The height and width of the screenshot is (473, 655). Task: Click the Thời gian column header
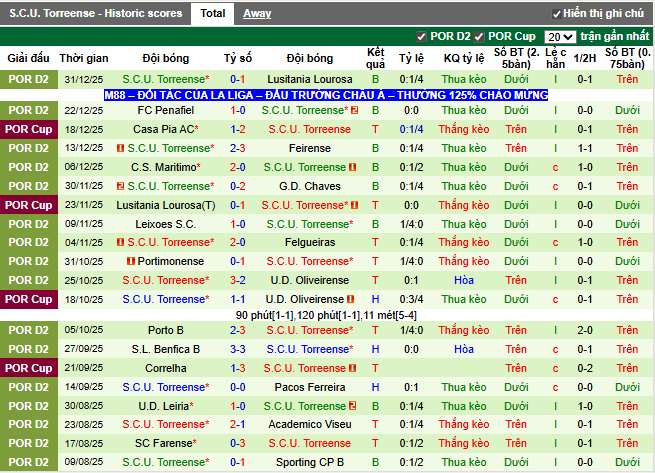pos(84,58)
